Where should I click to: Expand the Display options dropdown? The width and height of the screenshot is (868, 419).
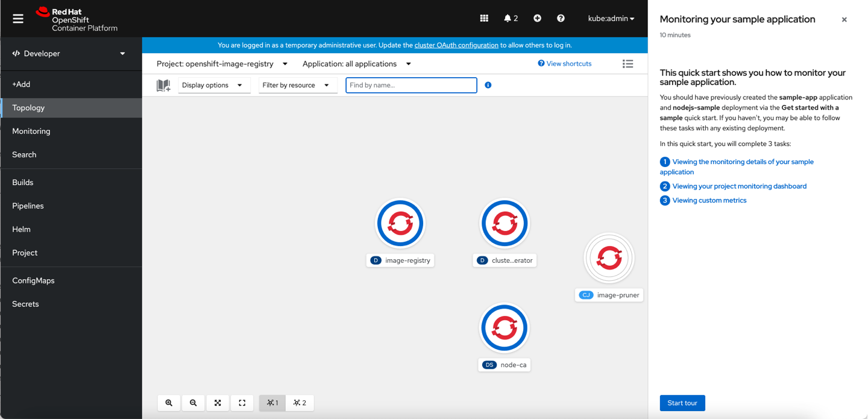point(214,85)
